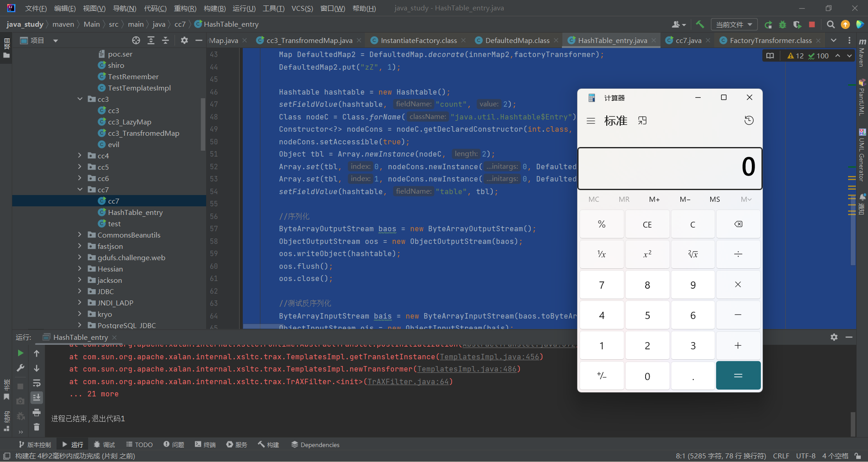The image size is (868, 462).
Task: Hide the project panel with minus icon
Action: point(198,40)
